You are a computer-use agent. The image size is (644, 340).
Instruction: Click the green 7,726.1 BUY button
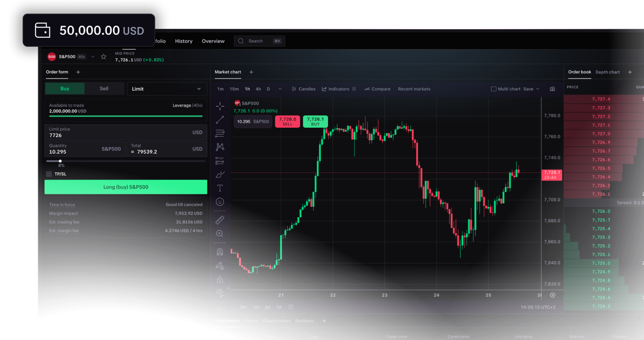coord(315,121)
